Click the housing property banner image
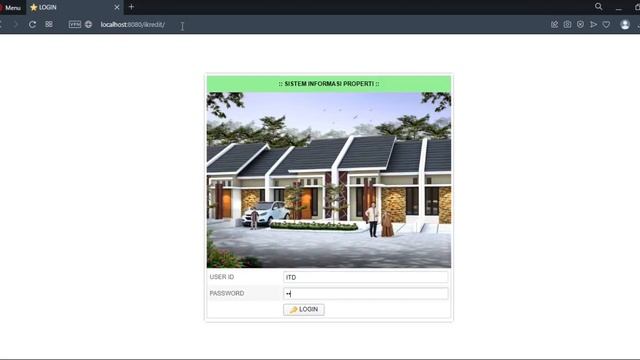Viewport: 640px width, 360px height. click(x=329, y=180)
